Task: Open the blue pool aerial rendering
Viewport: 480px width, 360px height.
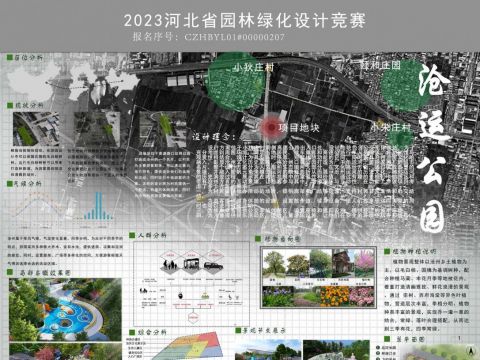Action: click(65, 310)
